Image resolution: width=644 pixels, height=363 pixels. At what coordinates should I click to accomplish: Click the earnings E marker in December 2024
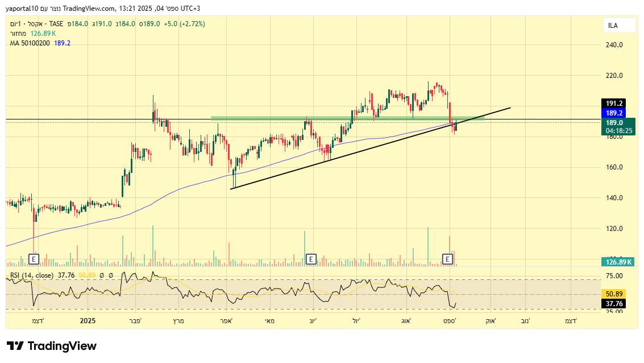pos(34,259)
